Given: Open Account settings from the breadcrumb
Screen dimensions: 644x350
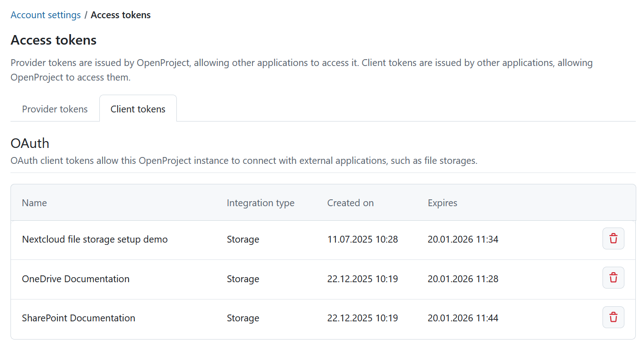Looking at the screenshot, I should (45, 15).
